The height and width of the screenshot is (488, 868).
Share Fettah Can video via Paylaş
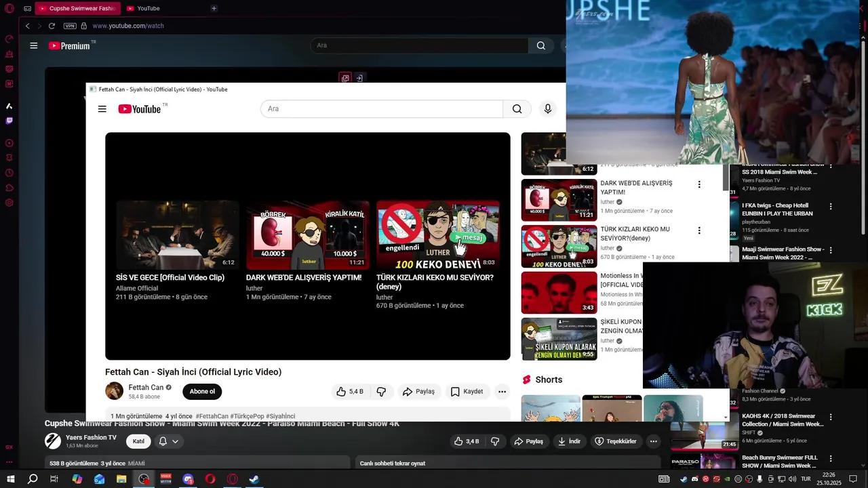[418, 391]
